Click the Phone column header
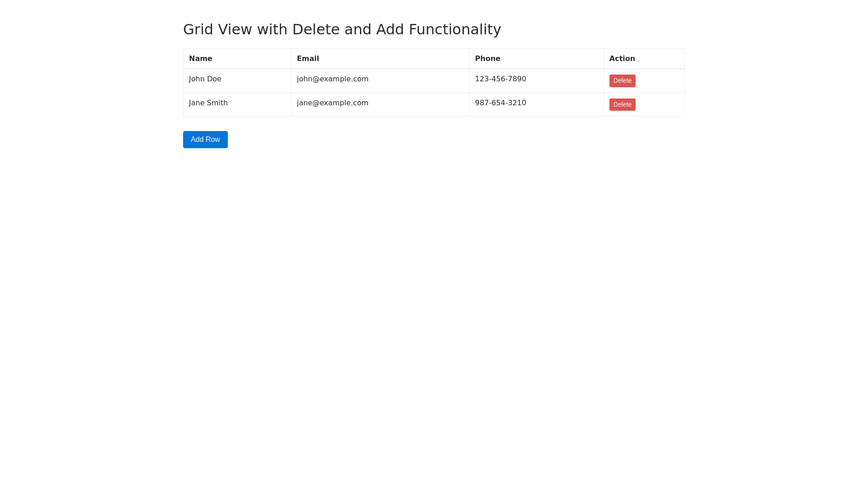 pos(487,59)
